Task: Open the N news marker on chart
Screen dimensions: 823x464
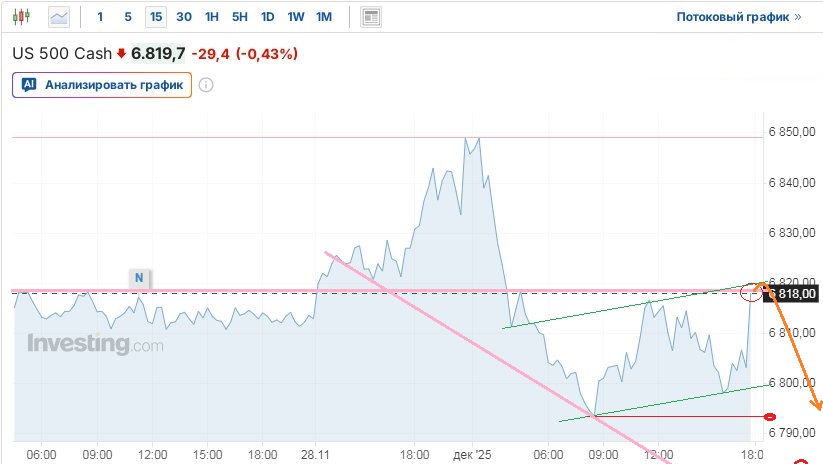Action: pos(139,277)
